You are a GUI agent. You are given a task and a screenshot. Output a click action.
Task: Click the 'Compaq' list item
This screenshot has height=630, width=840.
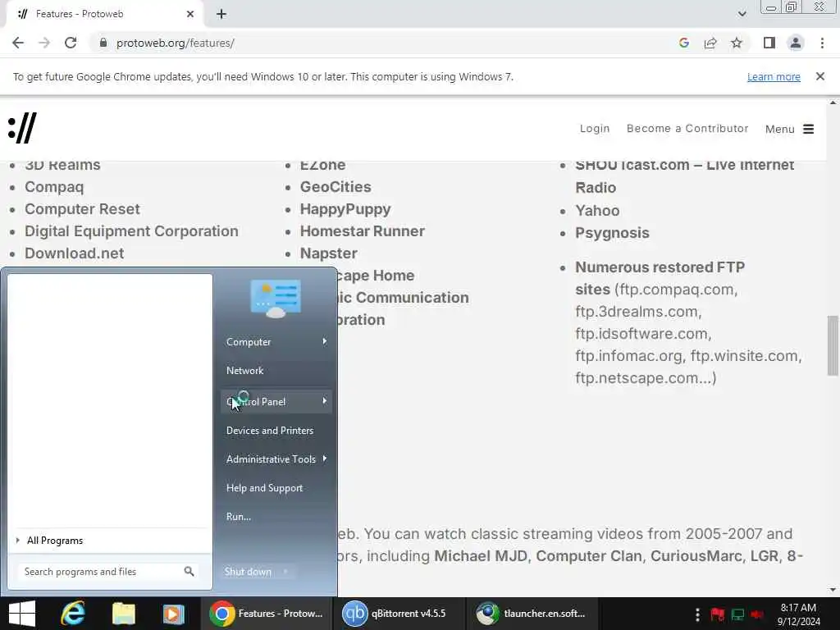coord(54,188)
